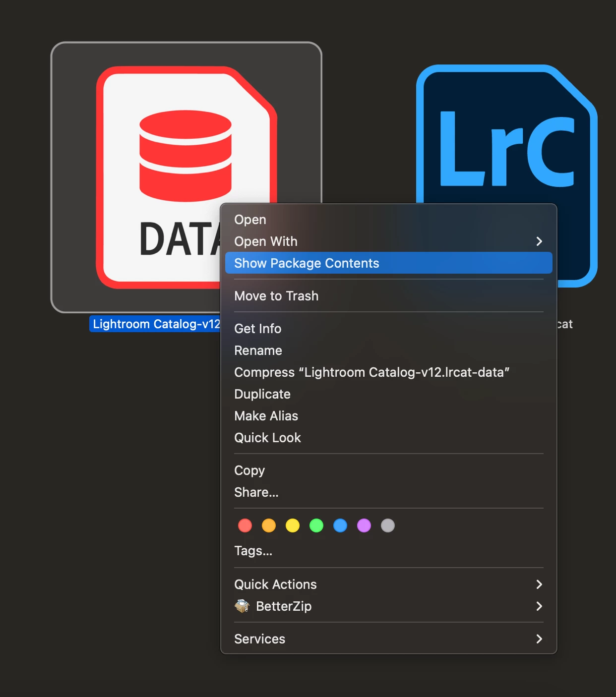This screenshot has height=697, width=616.
Task: Apply the yellow tag color
Action: [x=293, y=525]
